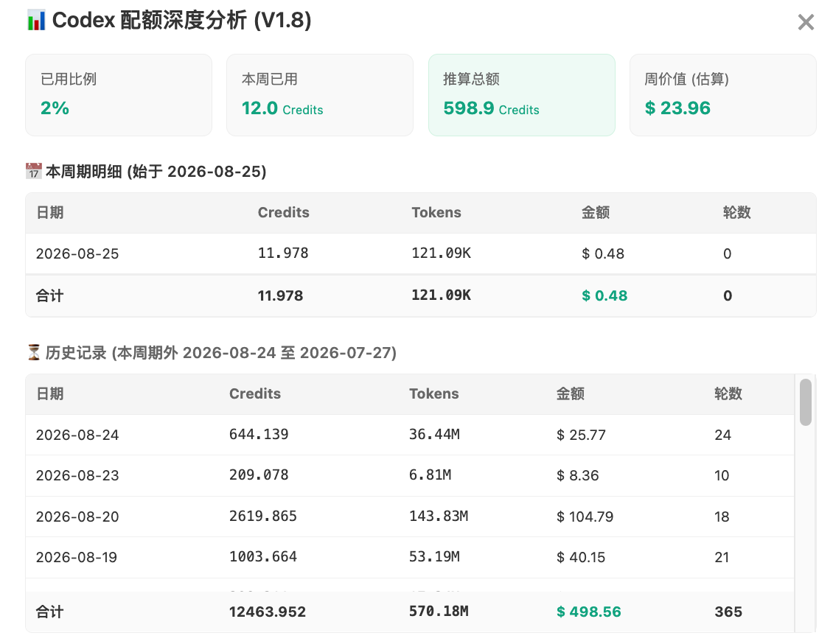Screen dimensions: 833x644
Task: Click 轮数 header in history table
Action: pos(728,393)
